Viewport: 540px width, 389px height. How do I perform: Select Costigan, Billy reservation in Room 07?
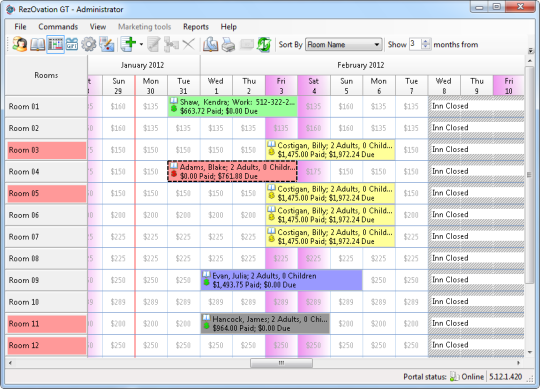tap(331, 236)
